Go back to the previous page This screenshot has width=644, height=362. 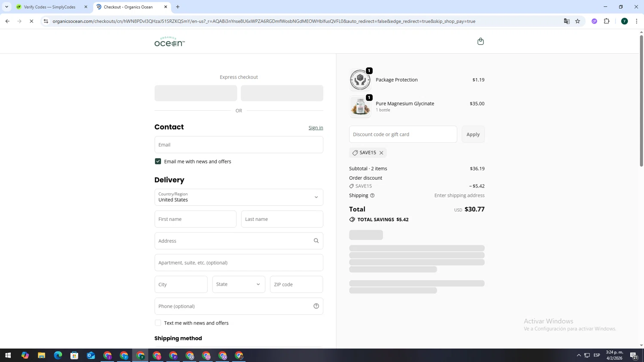point(7,21)
